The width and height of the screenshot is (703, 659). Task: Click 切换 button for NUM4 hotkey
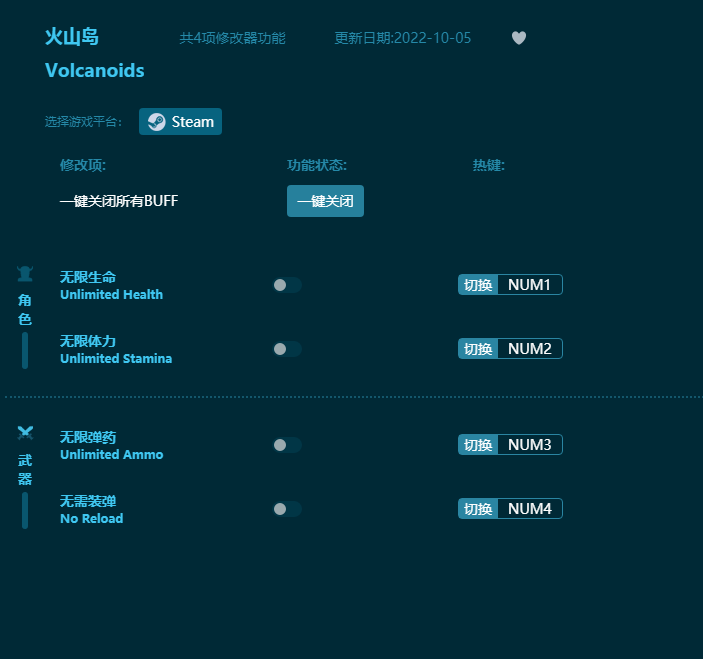pyautogui.click(x=478, y=509)
